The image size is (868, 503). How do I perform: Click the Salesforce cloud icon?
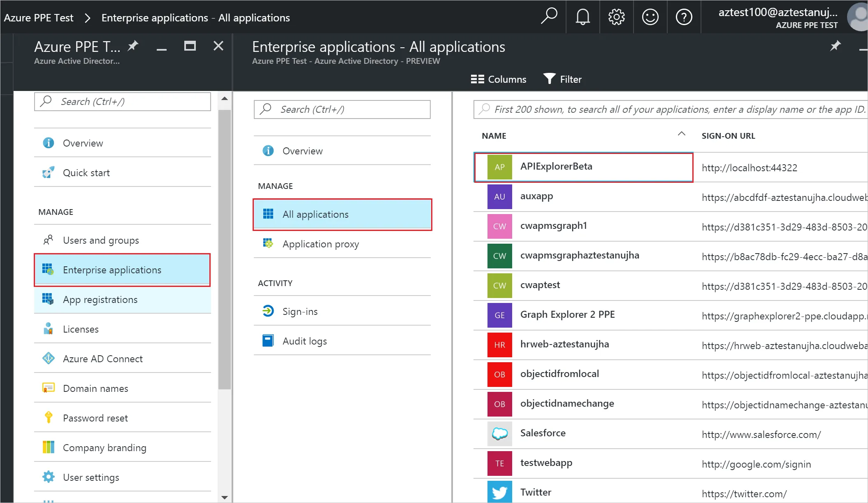click(x=499, y=433)
